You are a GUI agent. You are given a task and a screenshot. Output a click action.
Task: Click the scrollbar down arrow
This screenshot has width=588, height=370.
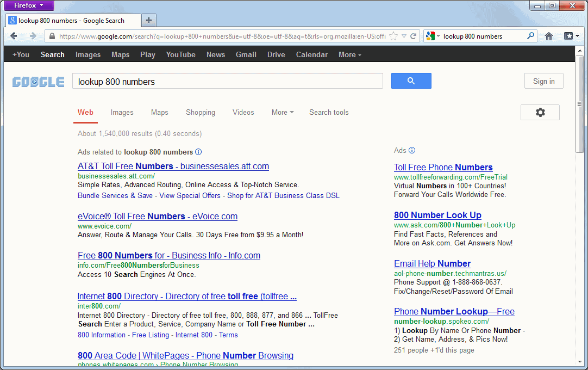(580, 361)
